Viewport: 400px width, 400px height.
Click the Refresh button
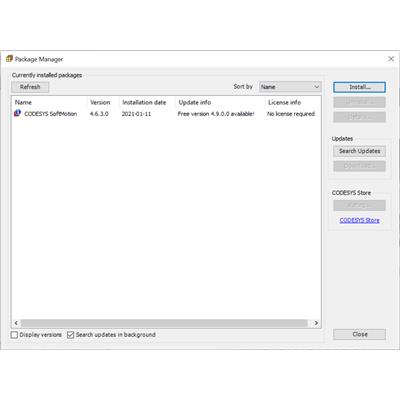click(30, 87)
